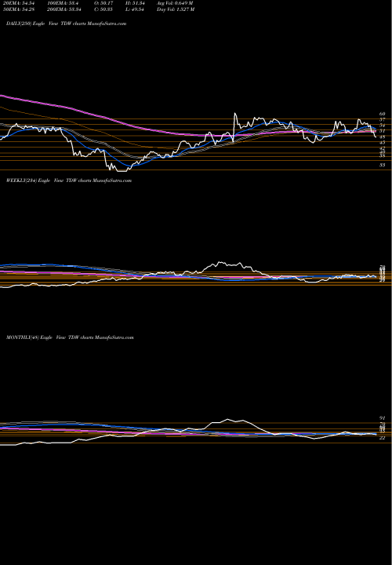
Task: Select the 100EMA value in the header
Action: [63, 3]
